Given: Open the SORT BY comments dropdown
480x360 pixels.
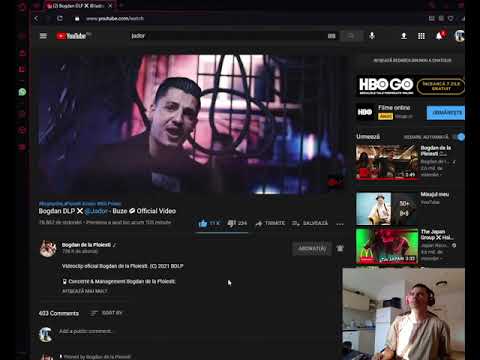Looking at the screenshot, I should 106,313.
